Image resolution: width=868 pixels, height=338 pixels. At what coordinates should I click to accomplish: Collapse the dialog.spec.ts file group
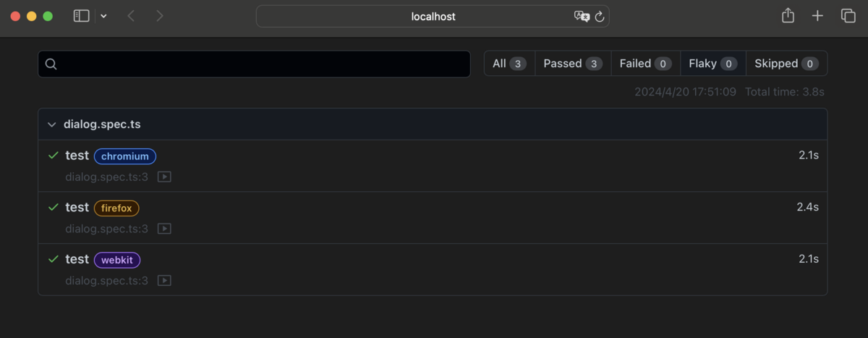pyautogui.click(x=51, y=124)
